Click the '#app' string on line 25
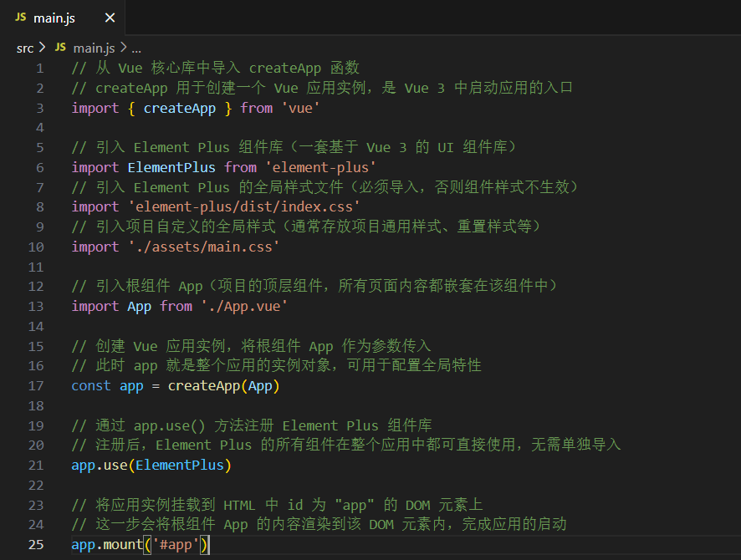 176,544
